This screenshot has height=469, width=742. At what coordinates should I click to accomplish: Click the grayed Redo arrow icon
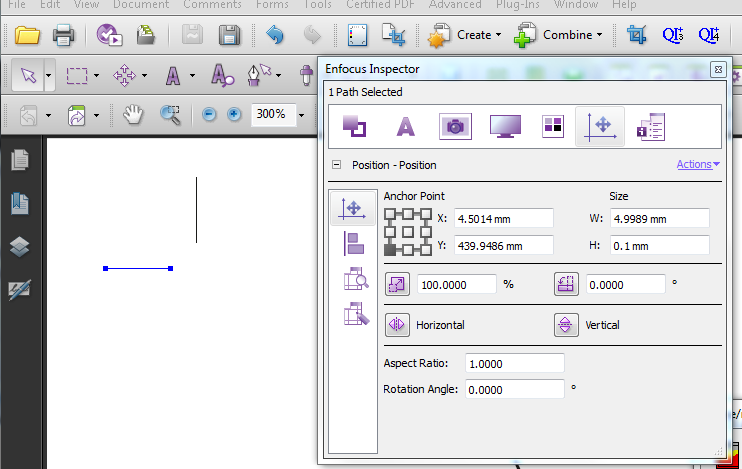point(312,35)
